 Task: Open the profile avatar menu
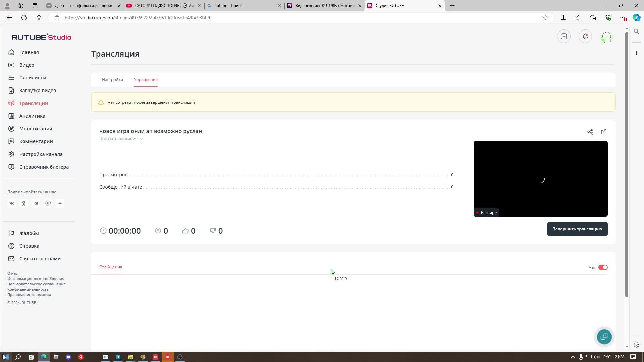(x=607, y=37)
